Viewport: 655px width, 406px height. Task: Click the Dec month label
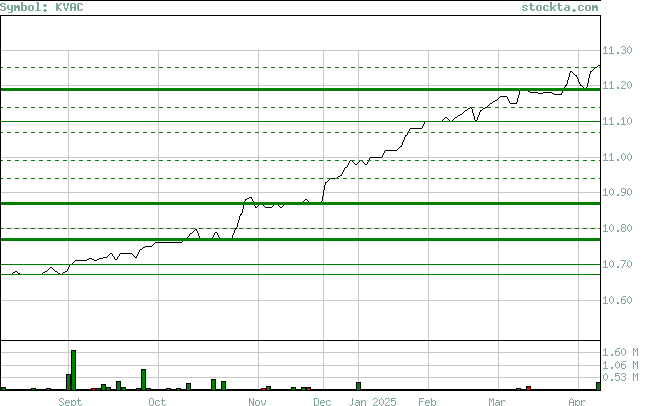point(322,402)
